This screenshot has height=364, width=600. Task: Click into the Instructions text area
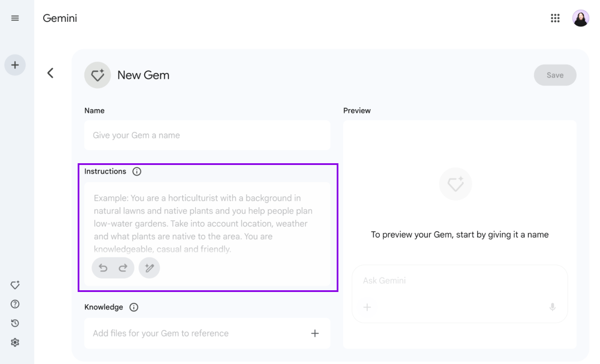click(x=207, y=234)
